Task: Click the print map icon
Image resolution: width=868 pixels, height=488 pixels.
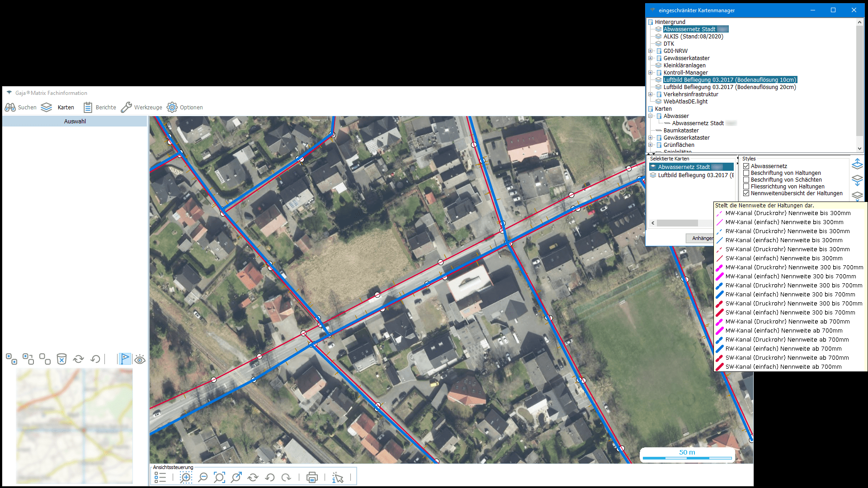Action: point(312,477)
